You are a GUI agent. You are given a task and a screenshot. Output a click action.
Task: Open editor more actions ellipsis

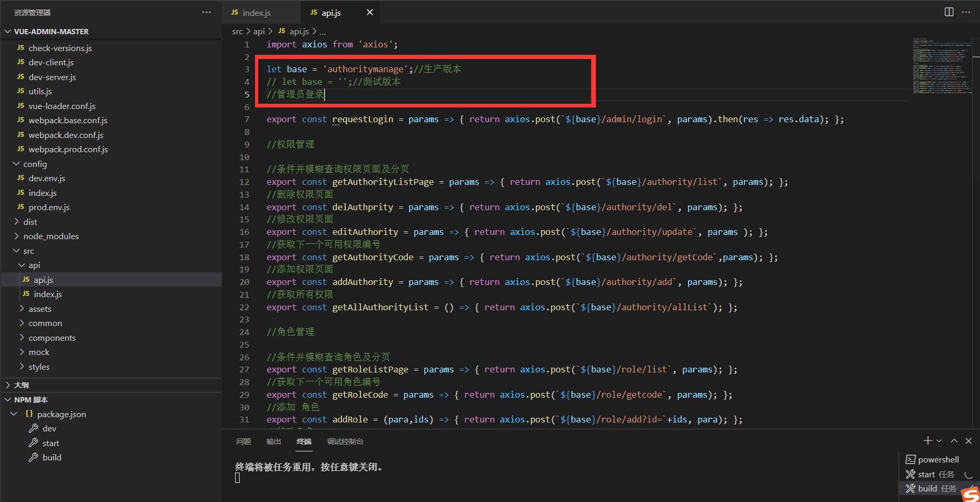966,12
